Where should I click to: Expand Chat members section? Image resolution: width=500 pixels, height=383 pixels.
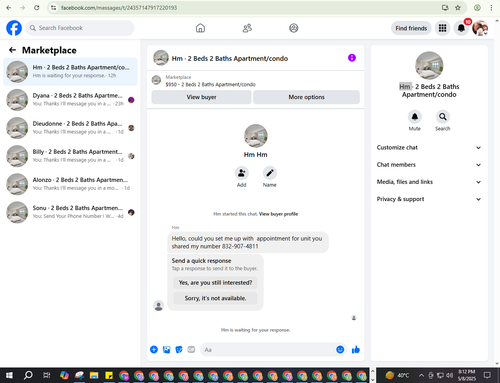pos(429,165)
